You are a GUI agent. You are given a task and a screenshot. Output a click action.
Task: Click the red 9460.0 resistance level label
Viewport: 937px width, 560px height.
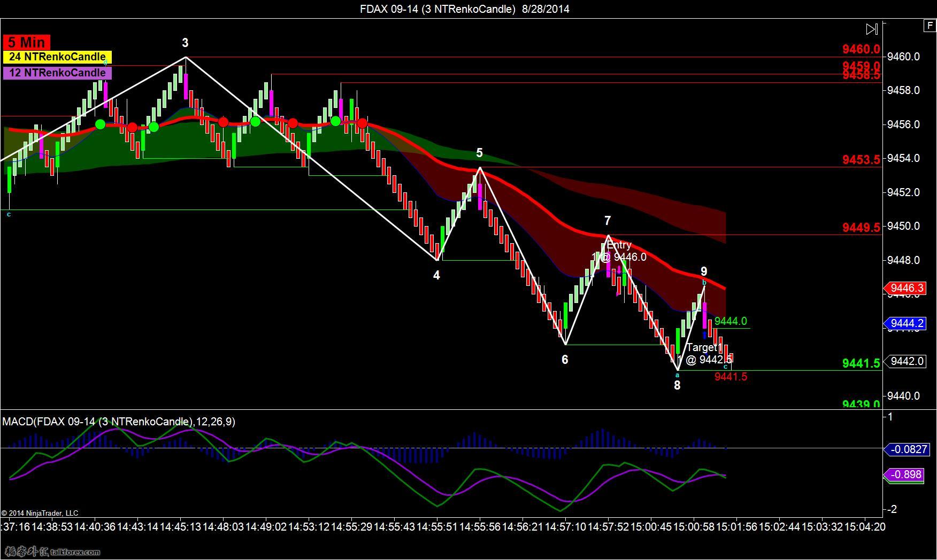tap(861, 49)
